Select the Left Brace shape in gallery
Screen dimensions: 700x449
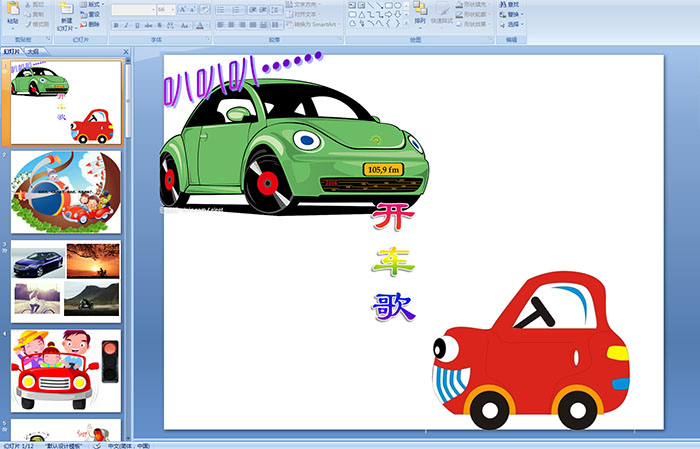[x=388, y=23]
